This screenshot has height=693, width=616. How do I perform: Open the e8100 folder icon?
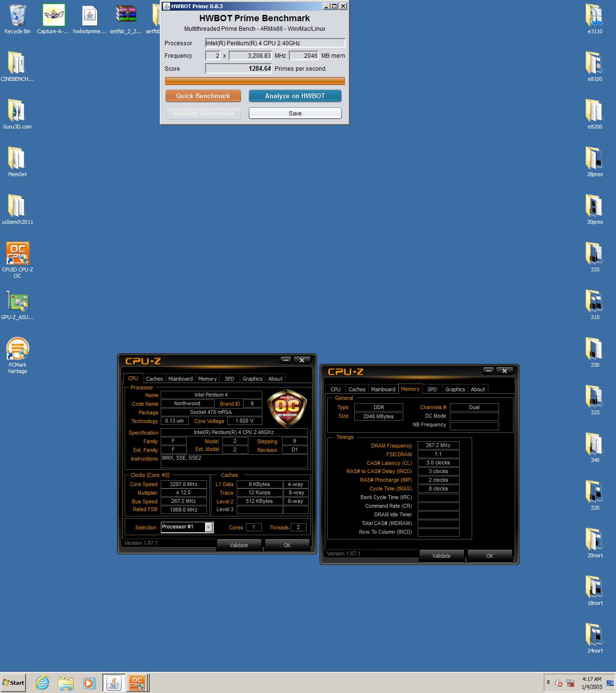[x=595, y=66]
